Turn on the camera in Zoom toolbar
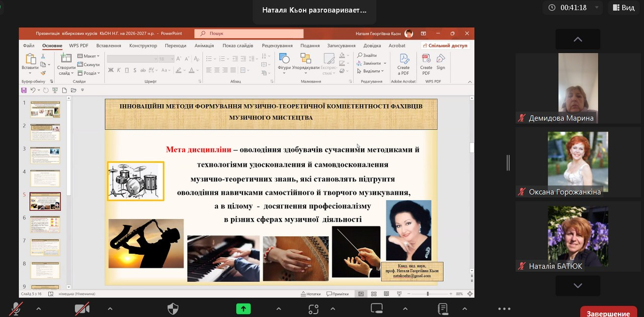Screen dimensions: 644x317 [82, 309]
